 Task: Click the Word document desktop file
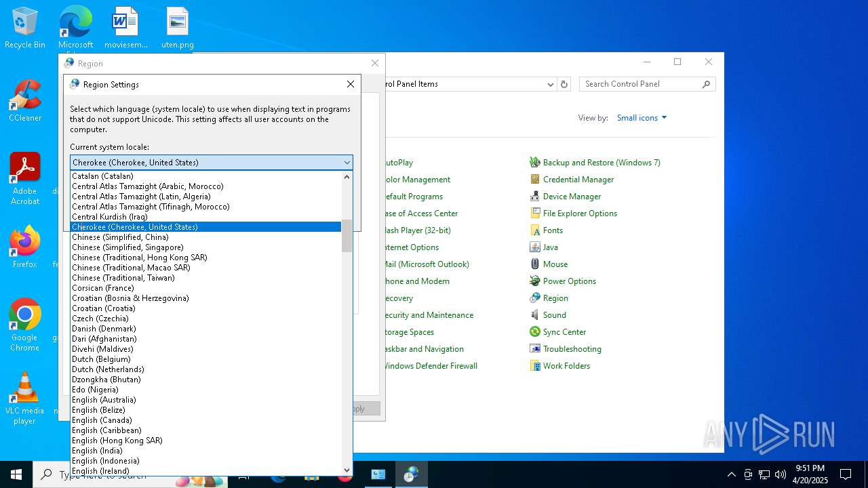tap(126, 28)
